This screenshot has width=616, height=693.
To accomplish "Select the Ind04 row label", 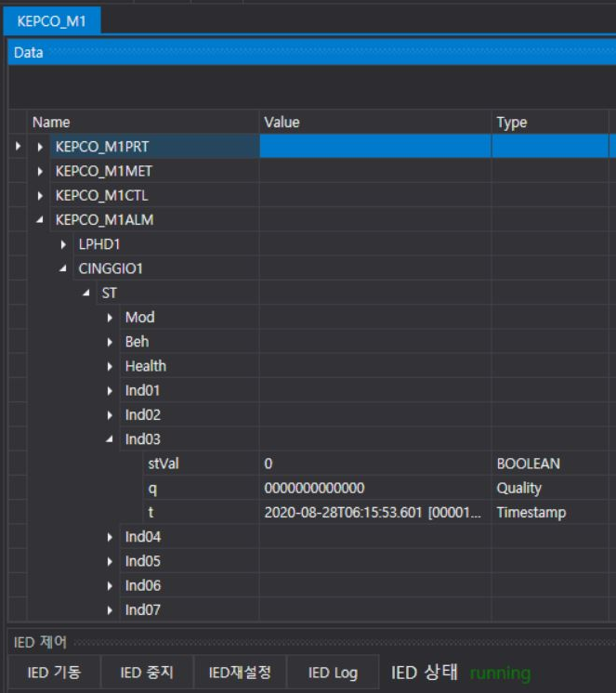I will [x=143, y=537].
